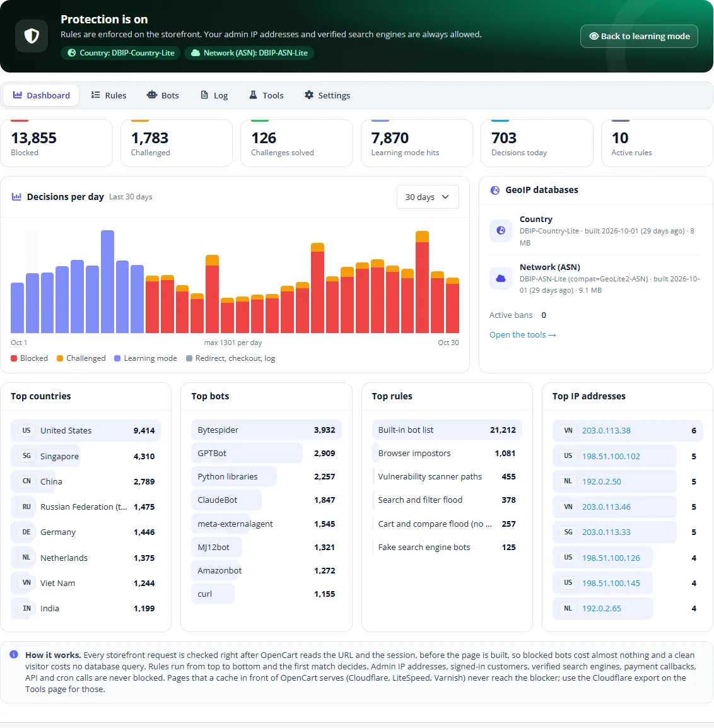Click Back to learning mode button
The width and height of the screenshot is (714, 728).
(639, 36)
